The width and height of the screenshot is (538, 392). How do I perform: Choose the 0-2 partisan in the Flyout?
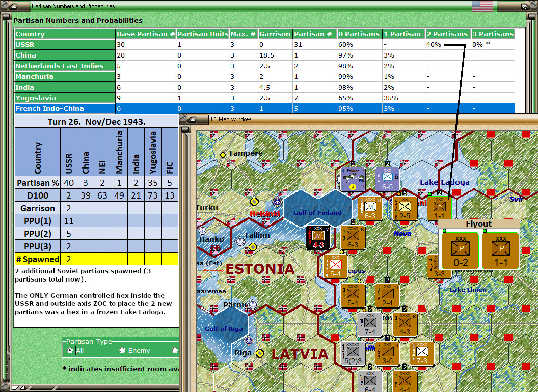(461, 250)
